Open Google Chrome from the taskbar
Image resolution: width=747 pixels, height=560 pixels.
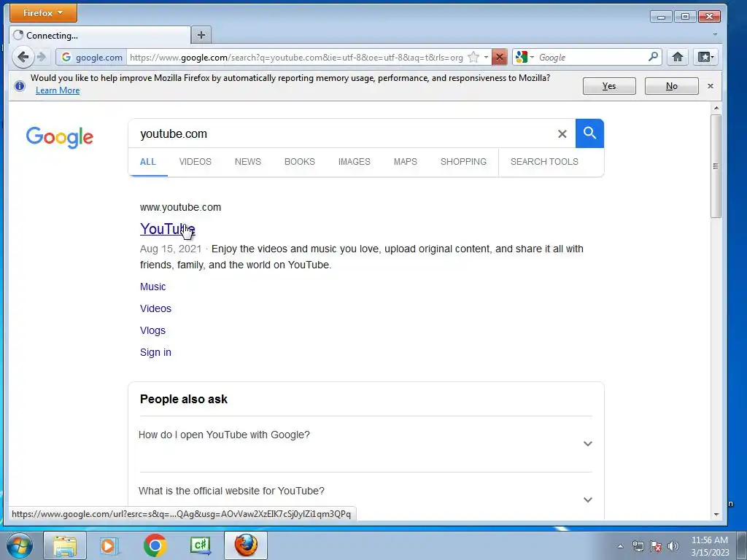[x=155, y=545]
